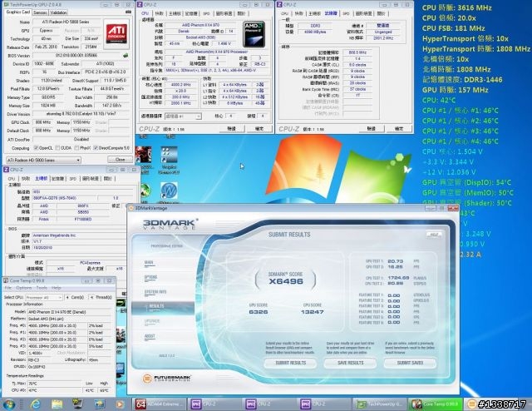Viewport: 532px width, 411px height.
Task: Click OK button in middle CPU-Z window
Action: (x=259, y=129)
